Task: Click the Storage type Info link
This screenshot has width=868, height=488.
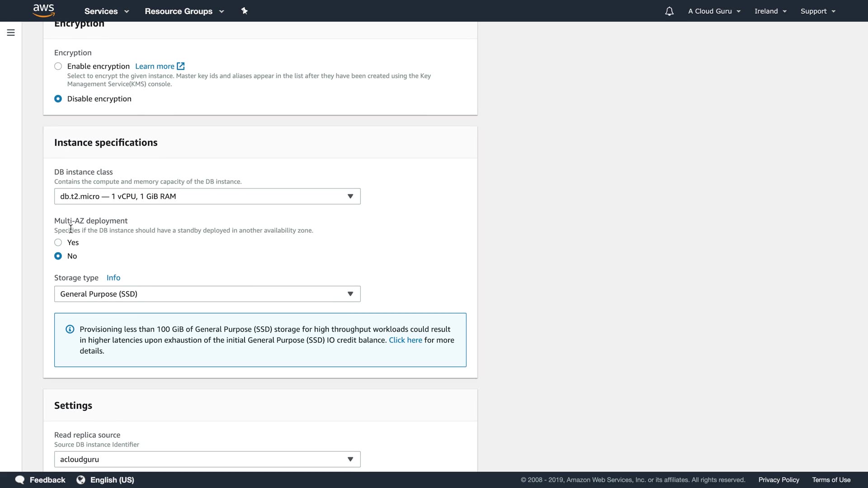Action: (x=113, y=278)
